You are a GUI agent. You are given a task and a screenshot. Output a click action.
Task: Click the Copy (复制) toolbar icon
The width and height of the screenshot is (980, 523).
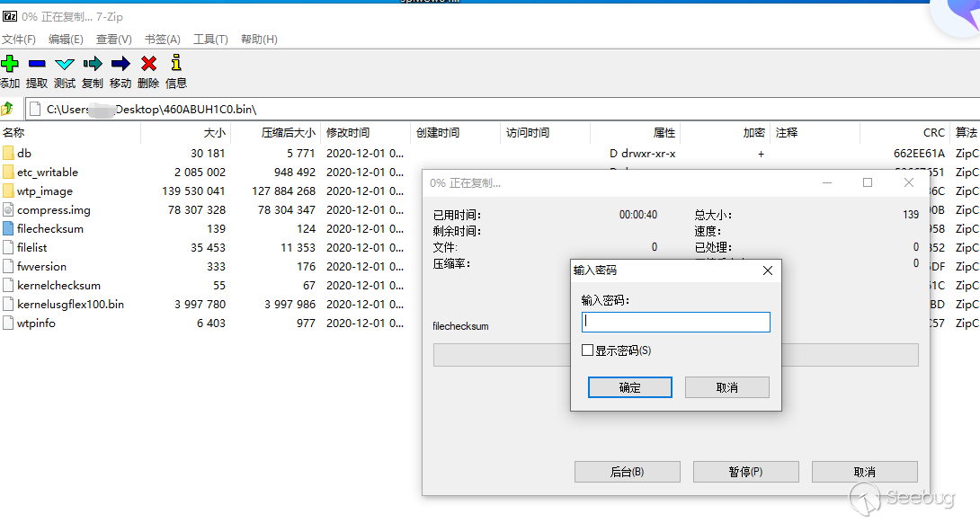click(93, 64)
